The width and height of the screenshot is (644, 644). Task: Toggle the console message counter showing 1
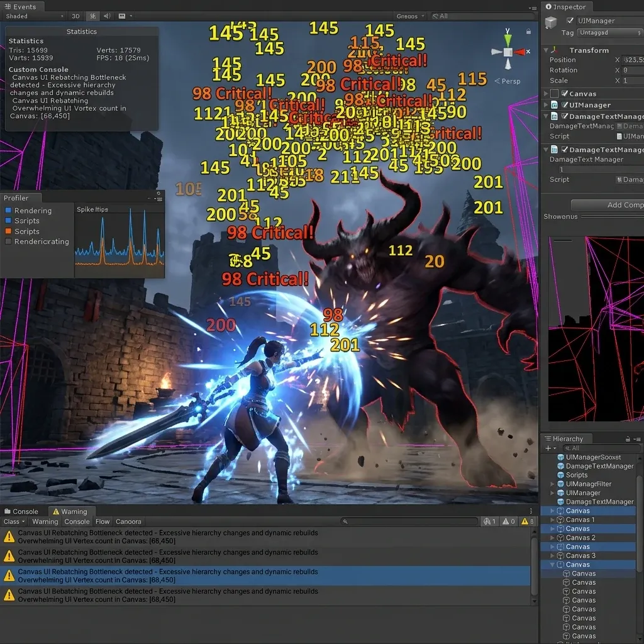490,521
